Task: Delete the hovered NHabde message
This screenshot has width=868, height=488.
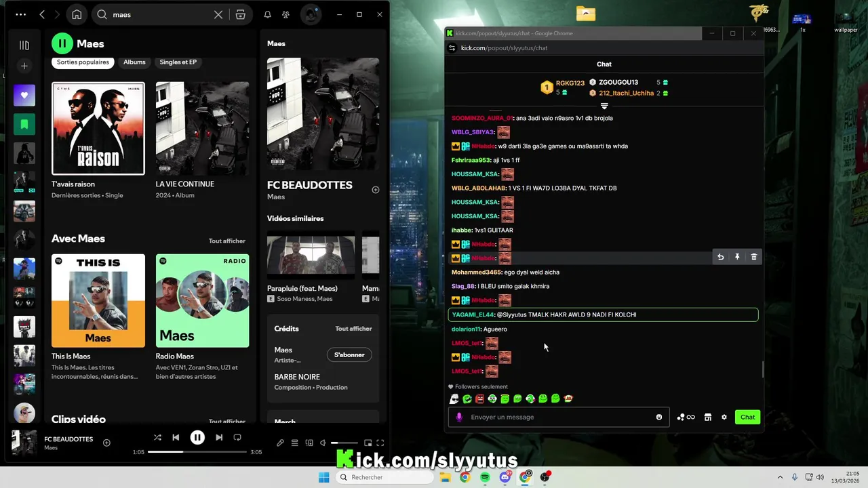Action: coord(753,257)
